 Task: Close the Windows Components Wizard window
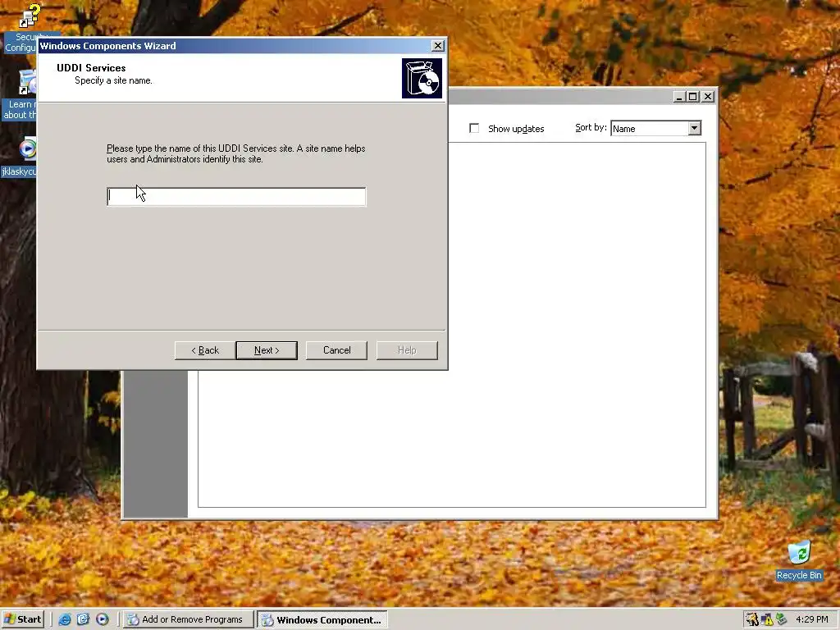[x=438, y=46]
